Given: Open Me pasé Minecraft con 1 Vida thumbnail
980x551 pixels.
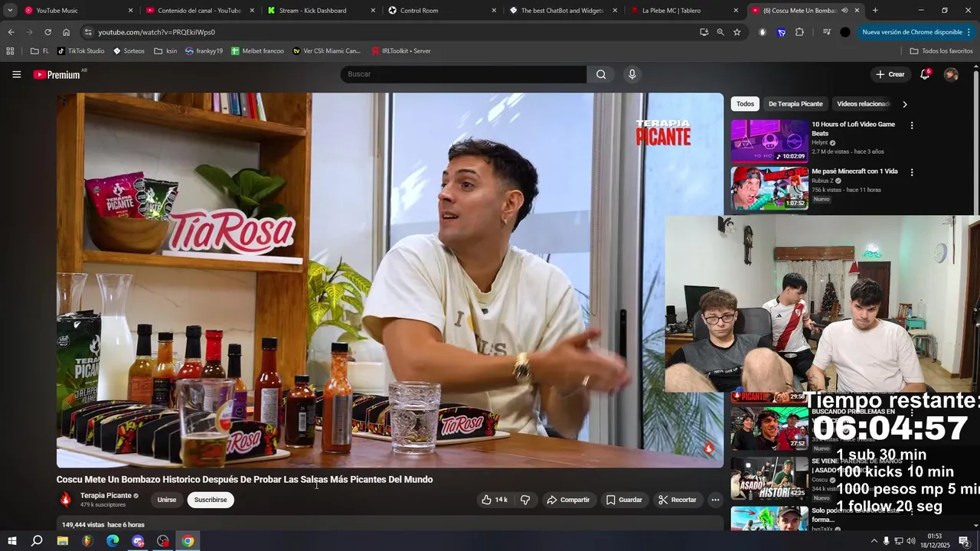Looking at the screenshot, I should pyautogui.click(x=769, y=187).
